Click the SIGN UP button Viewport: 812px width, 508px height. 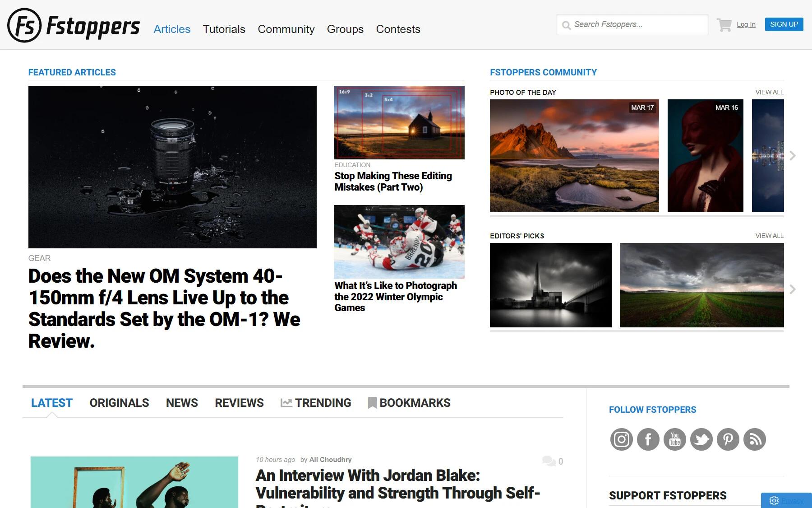tap(784, 24)
